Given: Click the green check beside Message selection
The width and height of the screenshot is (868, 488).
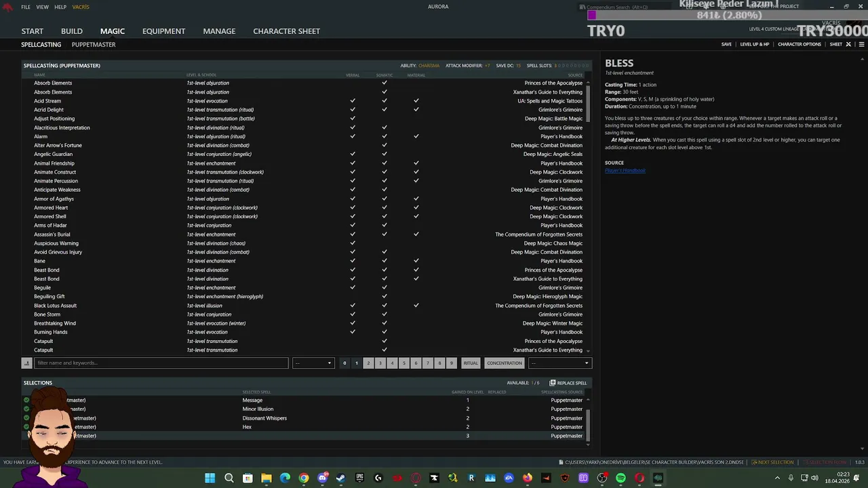Looking at the screenshot, I should pyautogui.click(x=26, y=401).
